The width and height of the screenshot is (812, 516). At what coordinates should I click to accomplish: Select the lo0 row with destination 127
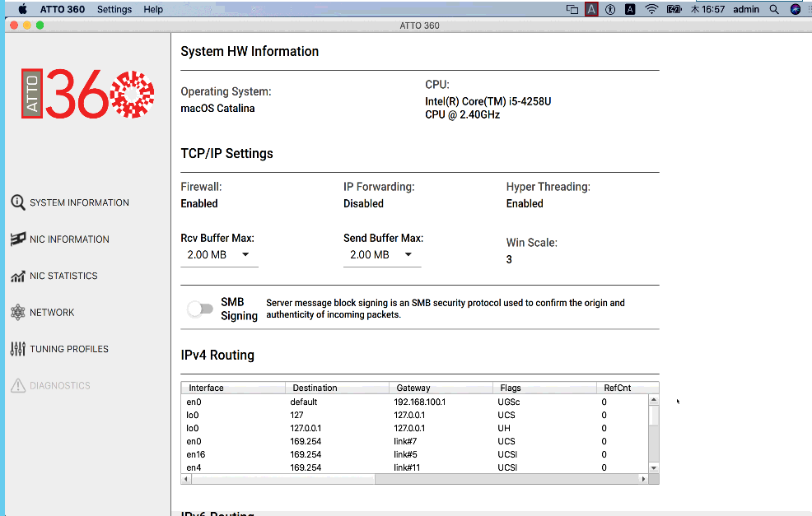pos(415,415)
